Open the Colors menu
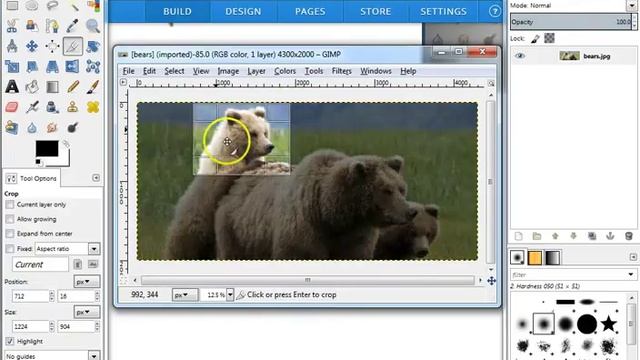Viewport: 640px width, 360px height. [285, 71]
